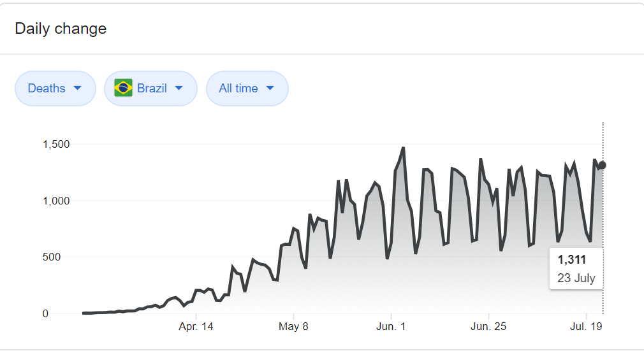644x351 pixels.
Task: Select the Jul. 19 date label
Action: (585, 327)
